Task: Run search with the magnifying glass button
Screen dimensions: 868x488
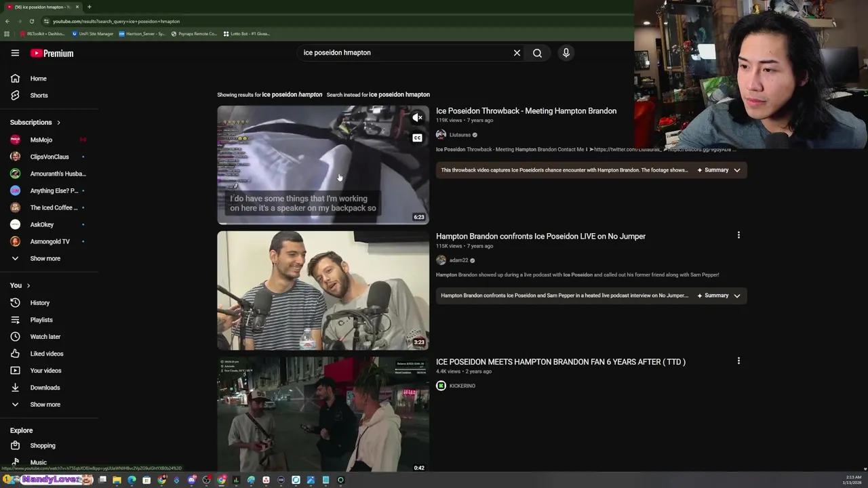Action: coord(537,52)
